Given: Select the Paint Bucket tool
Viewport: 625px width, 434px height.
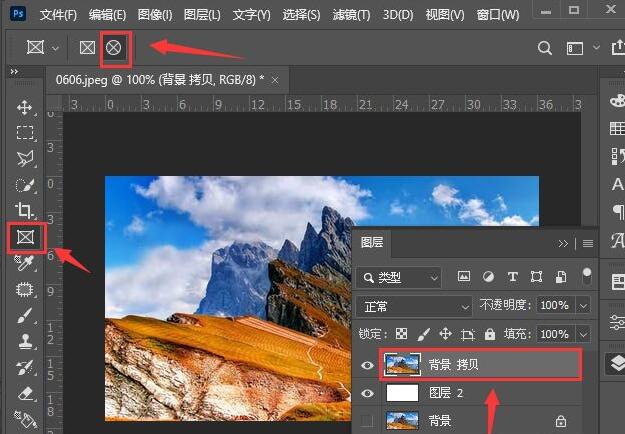Looking at the screenshot, I should (x=25, y=419).
